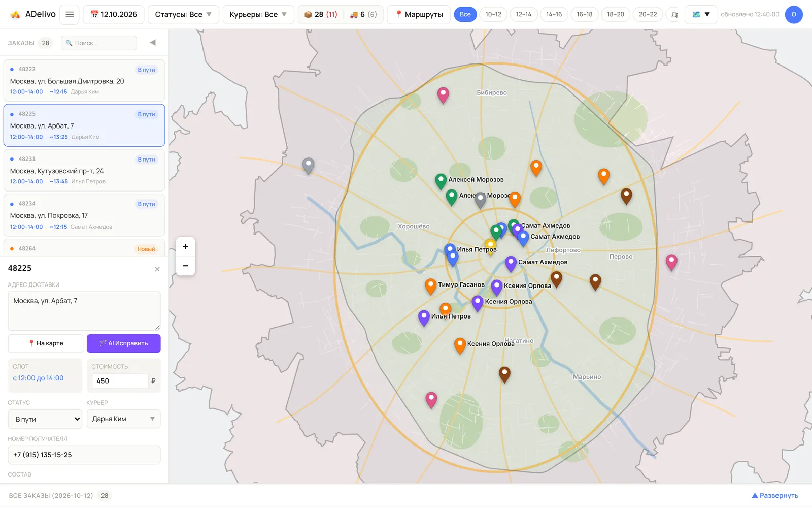Click the orange Ксения Орлова pin near Нагатино
Image resolution: width=812 pixels, height=508 pixels.
pyautogui.click(x=460, y=345)
